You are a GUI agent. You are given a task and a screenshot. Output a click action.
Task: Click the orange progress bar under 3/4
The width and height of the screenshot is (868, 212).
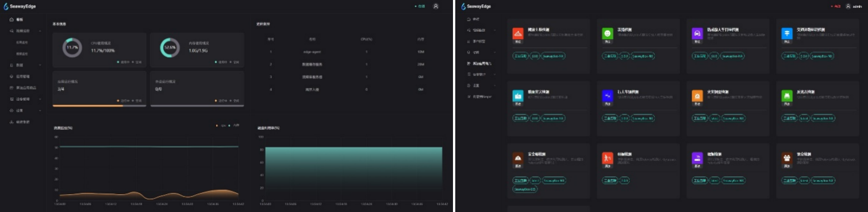[87, 106]
